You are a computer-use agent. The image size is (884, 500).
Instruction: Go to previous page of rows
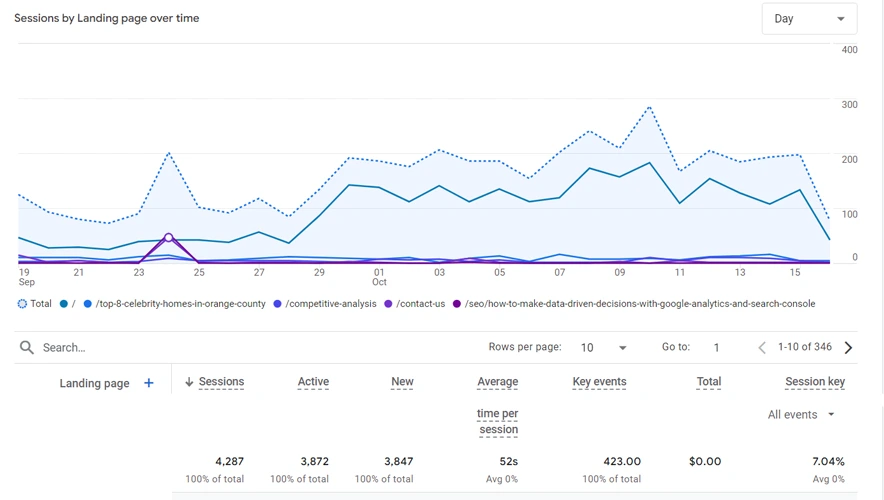coord(762,347)
